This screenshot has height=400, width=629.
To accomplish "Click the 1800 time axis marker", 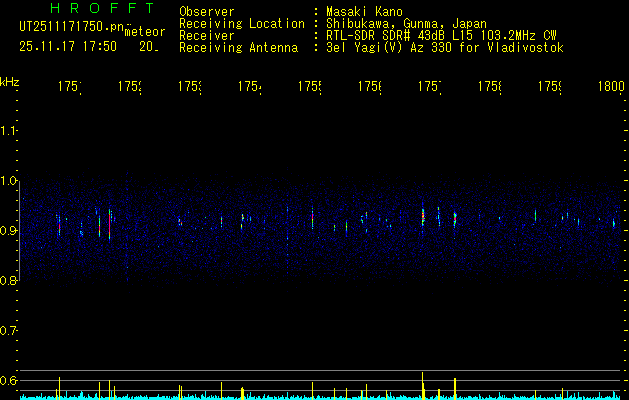I will pos(611,87).
